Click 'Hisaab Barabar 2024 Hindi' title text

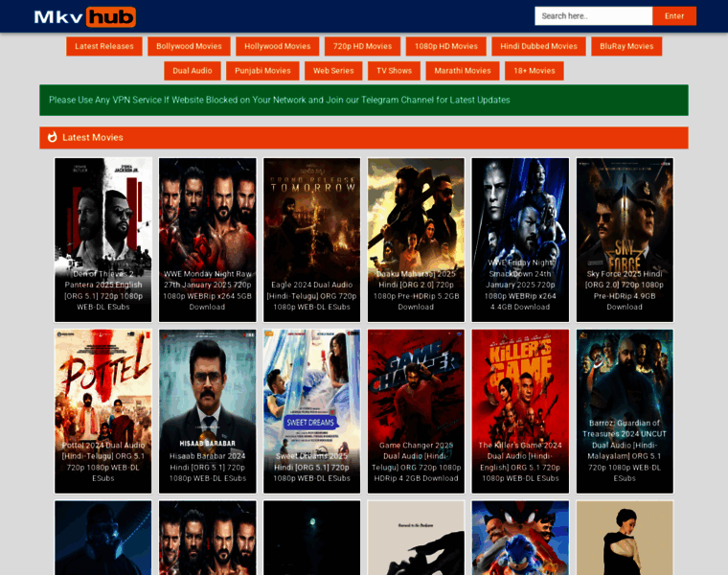(x=207, y=462)
